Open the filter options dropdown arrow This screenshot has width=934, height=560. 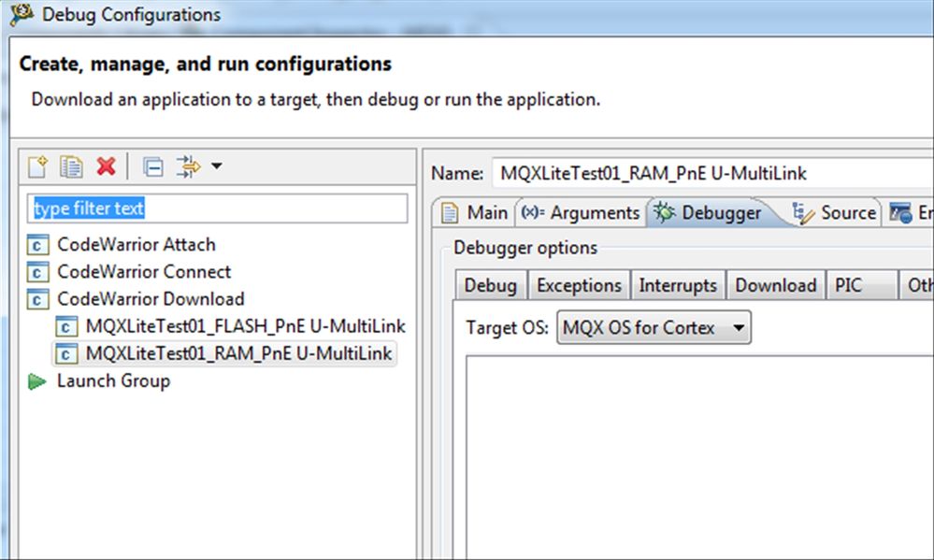point(217,166)
